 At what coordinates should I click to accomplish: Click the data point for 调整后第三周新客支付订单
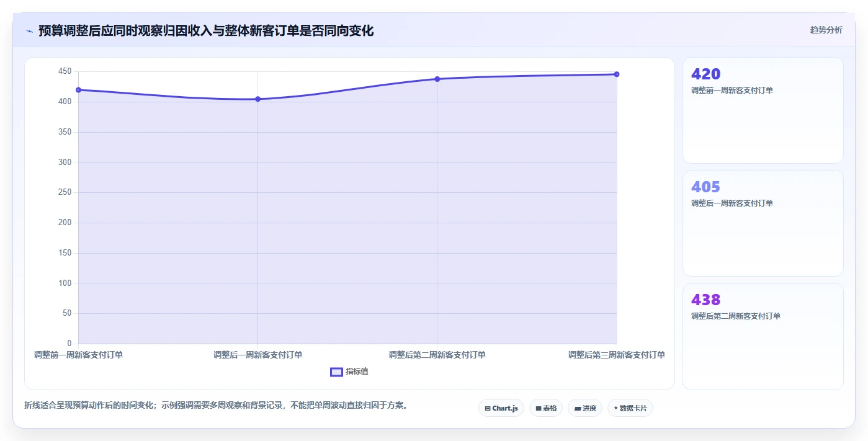pyautogui.click(x=617, y=74)
